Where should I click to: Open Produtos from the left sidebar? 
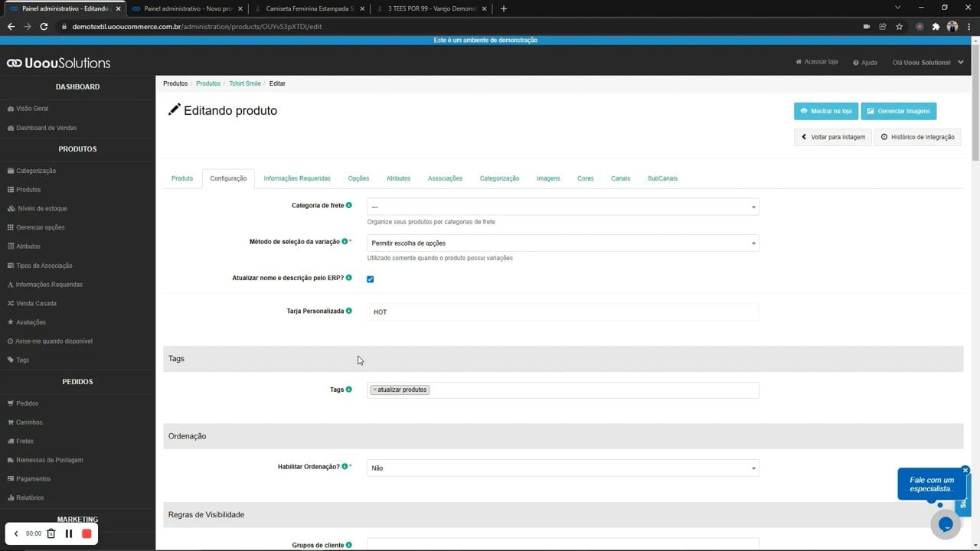pos(28,189)
